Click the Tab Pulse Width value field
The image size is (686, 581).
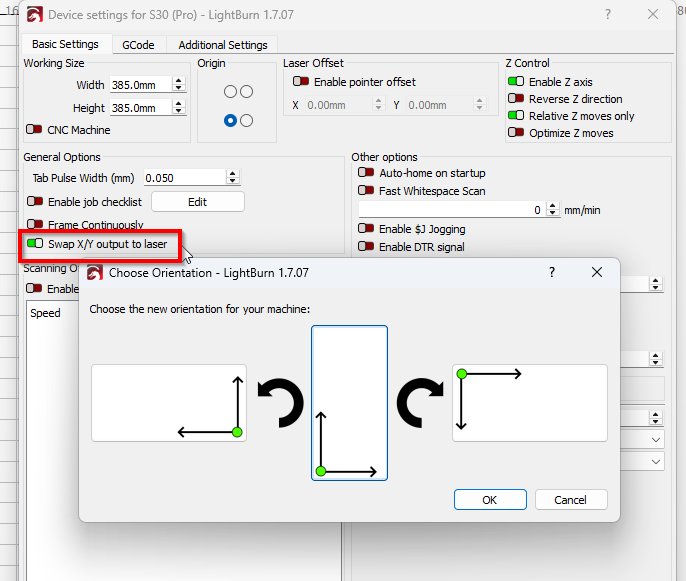[185, 178]
